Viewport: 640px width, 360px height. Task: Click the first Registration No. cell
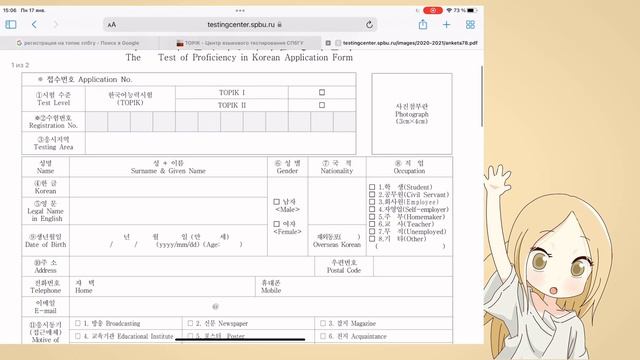click(x=97, y=122)
